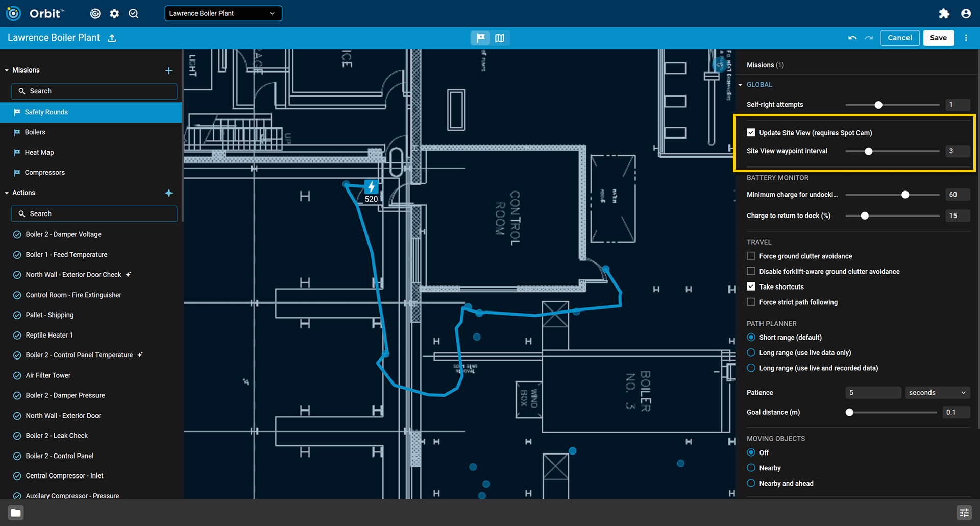980x526 pixels.
Task: Open the three-dot more options menu
Action: [966, 38]
